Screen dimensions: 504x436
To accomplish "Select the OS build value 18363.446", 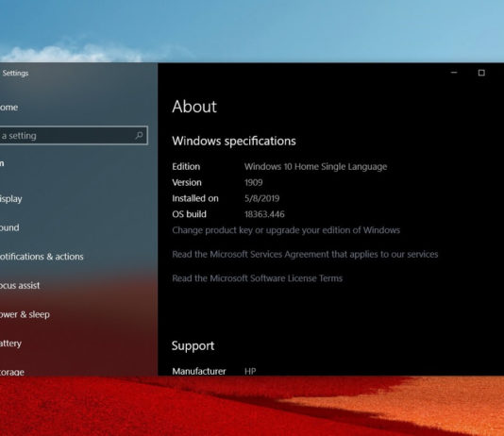I will (x=264, y=214).
